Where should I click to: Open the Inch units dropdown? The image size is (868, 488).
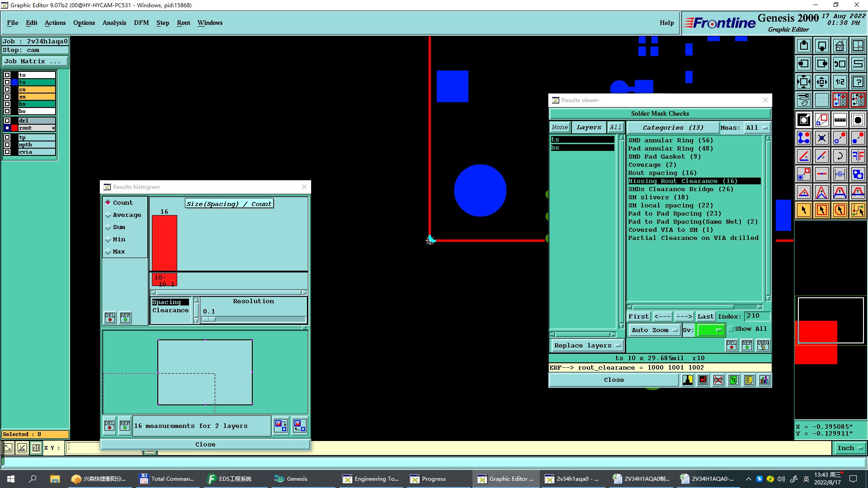(x=849, y=448)
